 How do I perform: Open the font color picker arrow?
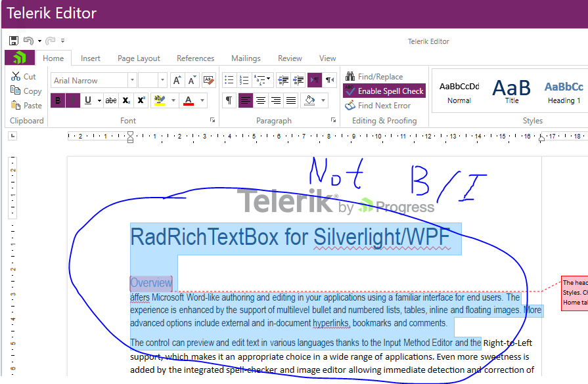(202, 100)
